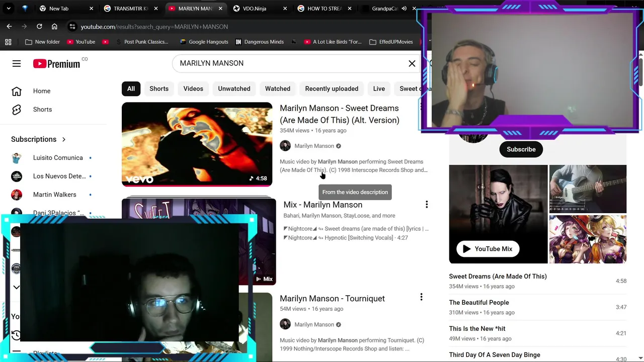Mute the GrandpaCat tab audio icon
This screenshot has height=362, width=644.
click(x=404, y=9)
